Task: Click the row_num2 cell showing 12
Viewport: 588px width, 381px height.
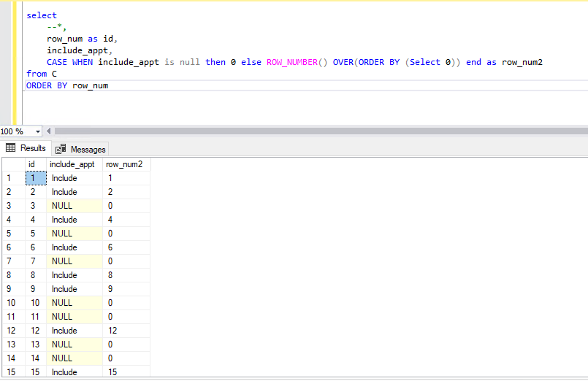Action: (126, 331)
